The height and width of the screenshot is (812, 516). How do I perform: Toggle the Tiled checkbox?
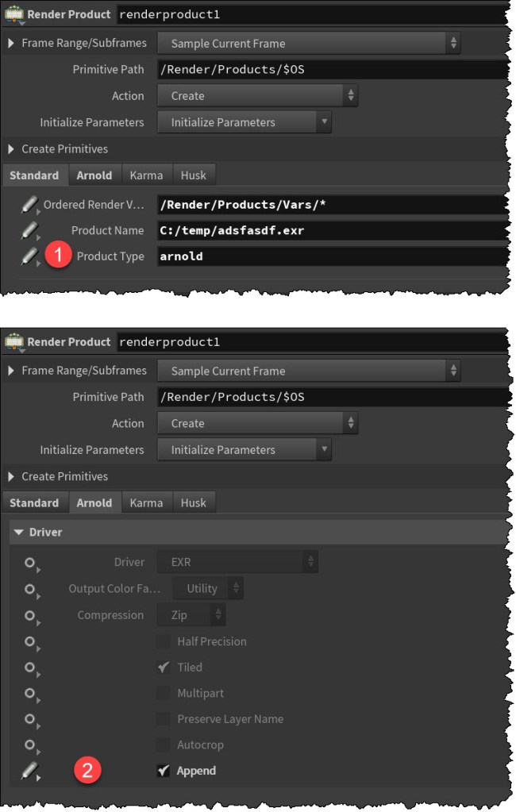pos(164,668)
